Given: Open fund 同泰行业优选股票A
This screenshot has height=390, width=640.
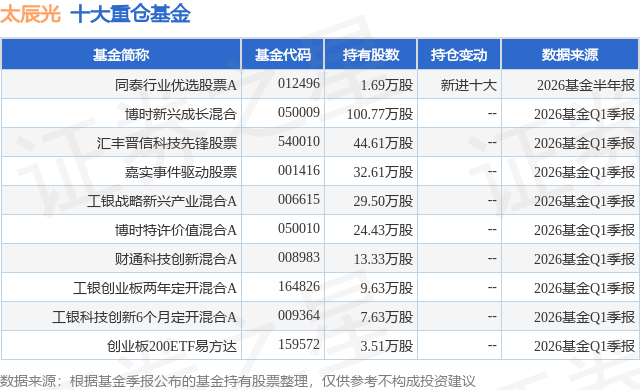Looking at the screenshot, I should coord(176,85).
